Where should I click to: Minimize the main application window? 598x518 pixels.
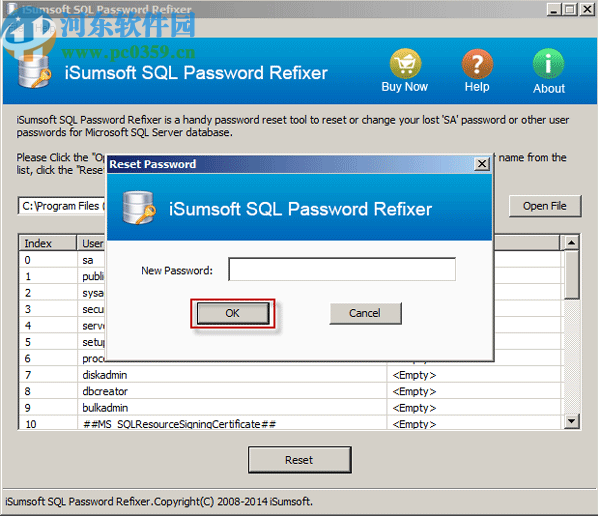(553, 10)
